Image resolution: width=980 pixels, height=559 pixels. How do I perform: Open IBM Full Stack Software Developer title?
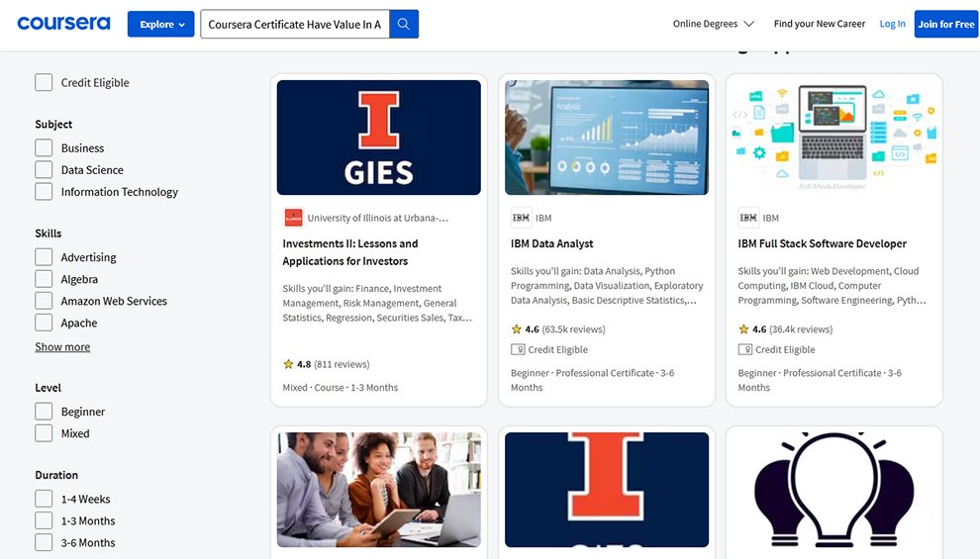(822, 243)
